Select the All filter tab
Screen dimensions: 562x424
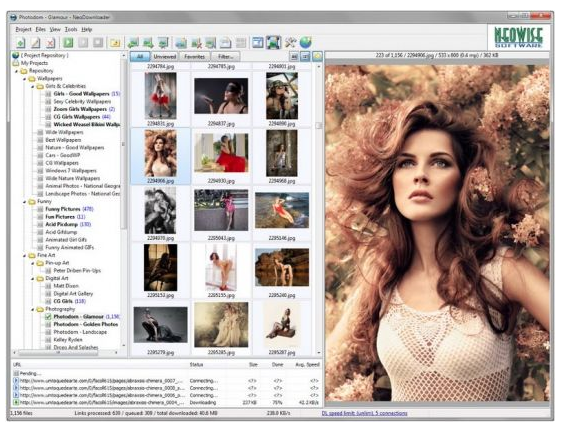click(140, 57)
